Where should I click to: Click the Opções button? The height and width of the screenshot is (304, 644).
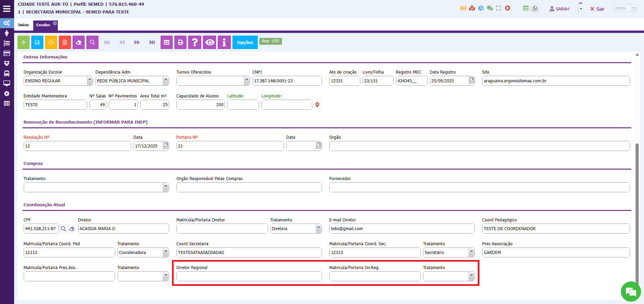[245, 42]
